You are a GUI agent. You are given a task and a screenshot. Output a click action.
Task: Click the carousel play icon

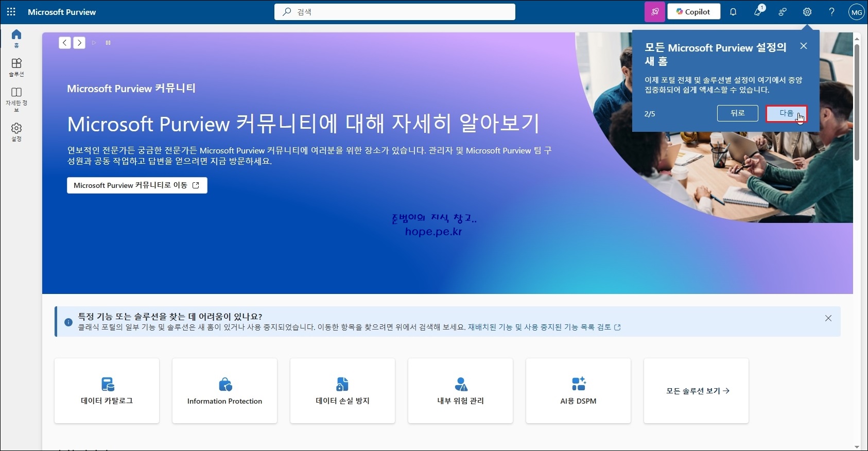click(94, 43)
